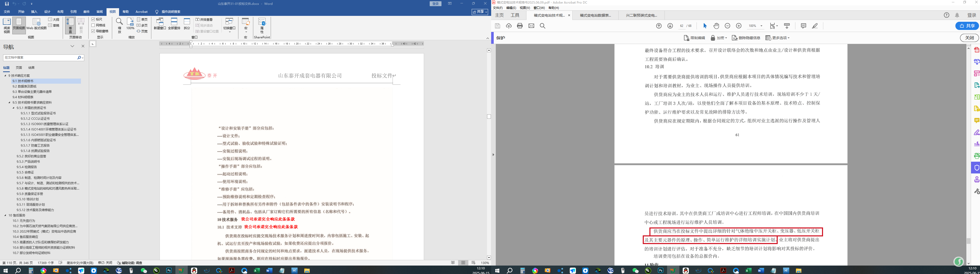980x274 pixels.
Task: Collapse the 10 售后服务 heading
Action: pos(5,215)
